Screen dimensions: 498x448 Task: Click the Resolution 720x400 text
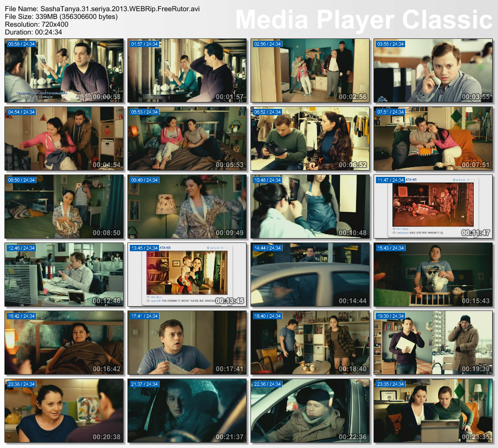click(x=36, y=24)
